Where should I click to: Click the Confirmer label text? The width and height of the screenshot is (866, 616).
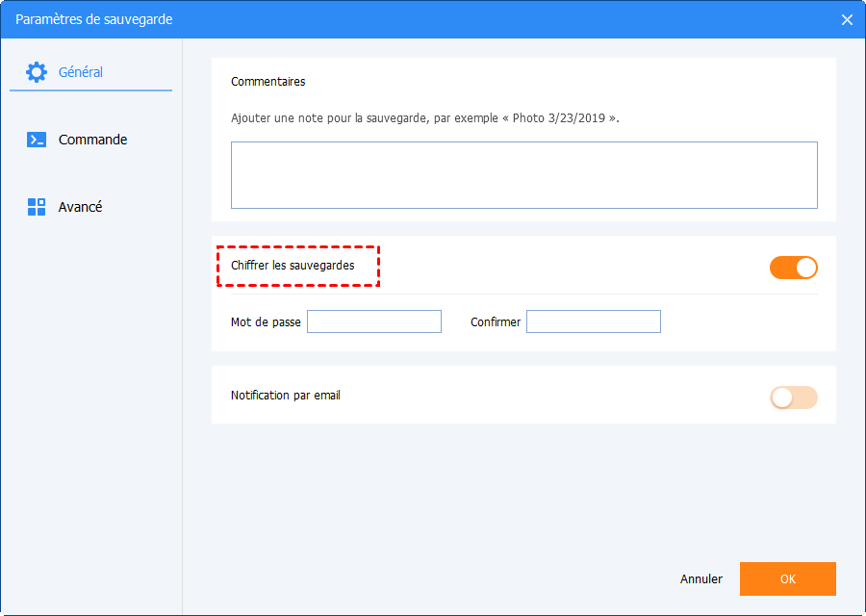(496, 322)
